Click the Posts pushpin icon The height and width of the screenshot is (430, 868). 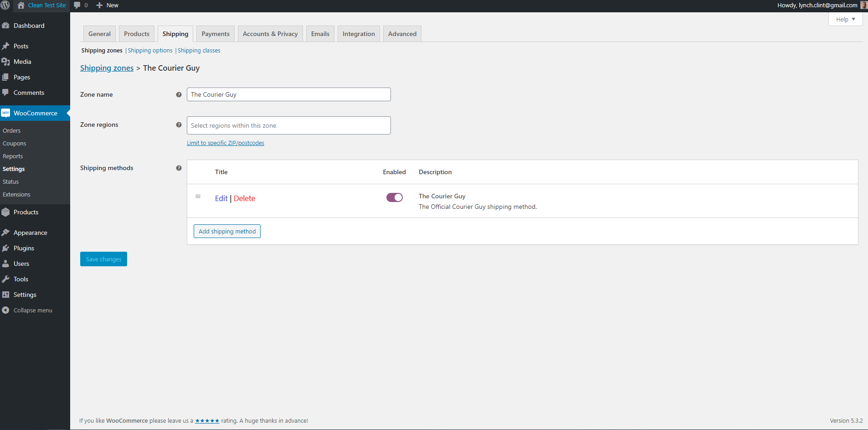click(x=5, y=46)
